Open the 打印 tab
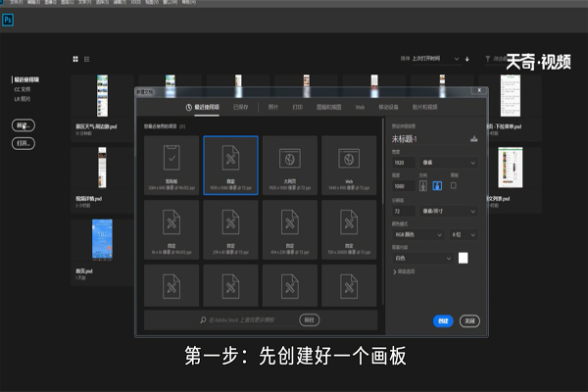Image resolution: width=588 pixels, height=392 pixels. pyautogui.click(x=297, y=107)
